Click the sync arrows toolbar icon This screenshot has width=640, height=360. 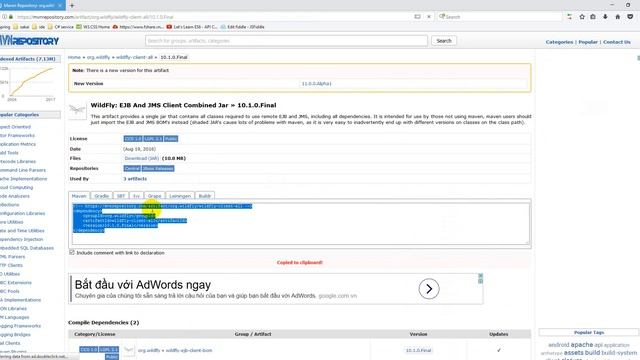(570, 17)
